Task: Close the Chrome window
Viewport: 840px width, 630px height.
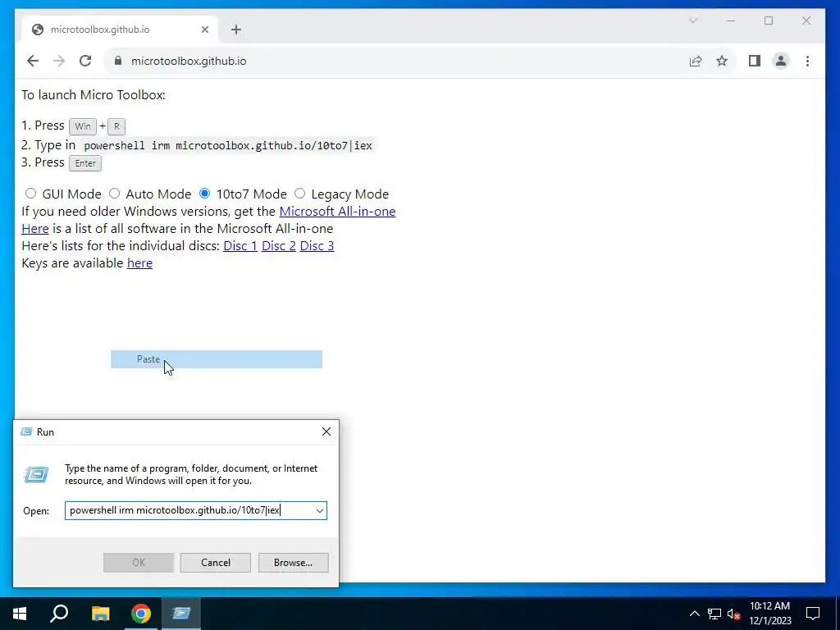Action: (x=806, y=21)
